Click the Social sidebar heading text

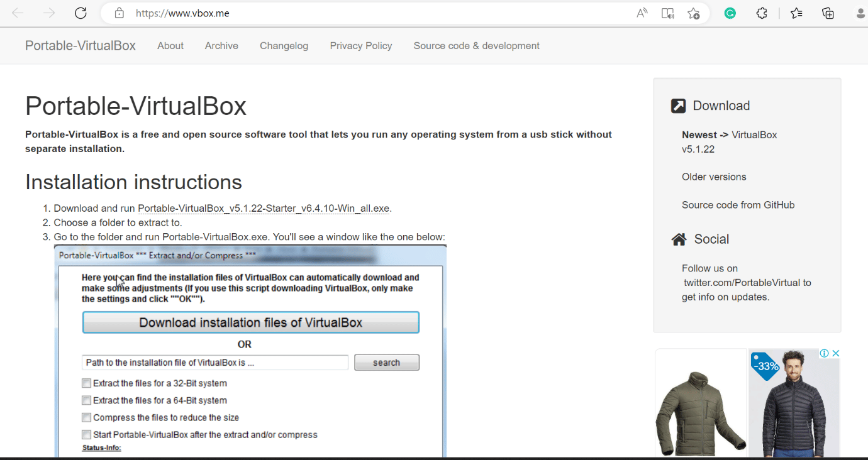click(711, 239)
